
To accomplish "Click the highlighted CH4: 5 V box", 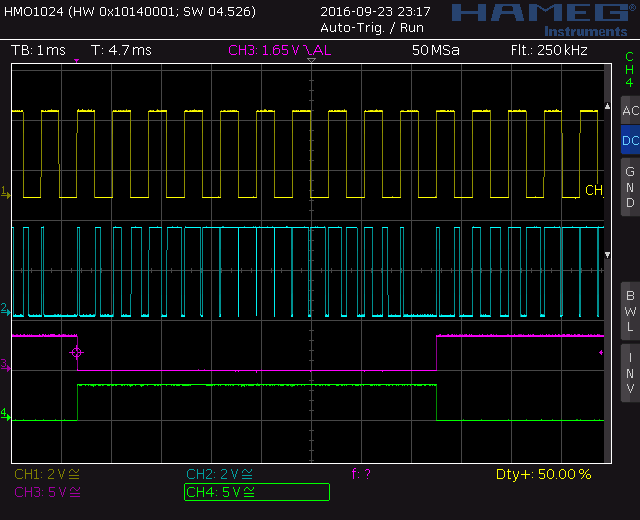I will [x=256, y=492].
